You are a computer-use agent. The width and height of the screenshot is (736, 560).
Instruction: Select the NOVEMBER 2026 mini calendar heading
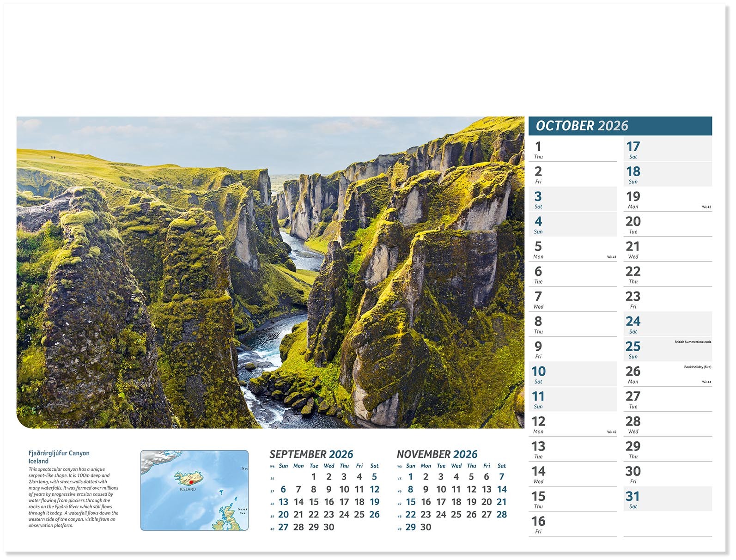[437, 454]
